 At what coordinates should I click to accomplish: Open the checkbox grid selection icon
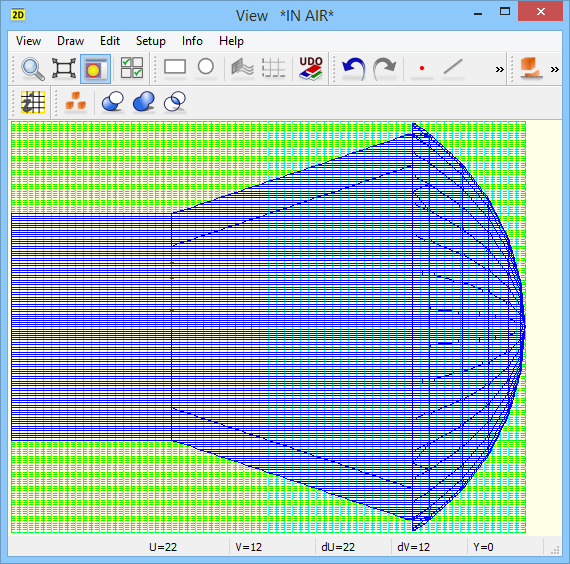click(132, 68)
